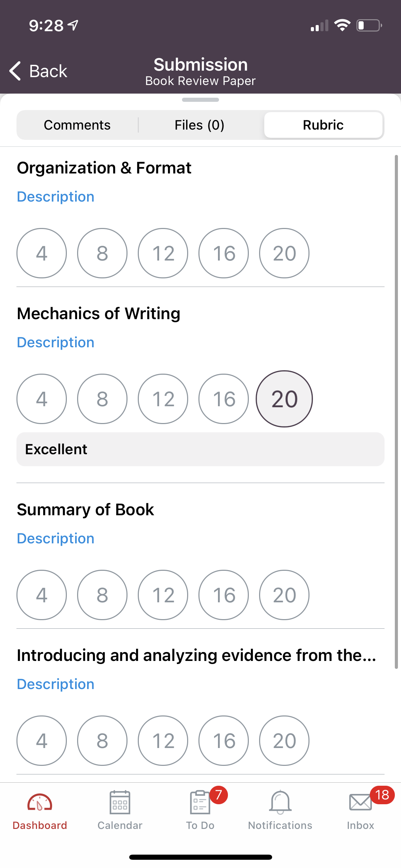Expand Description under Mechanics of Writing

coord(56,342)
